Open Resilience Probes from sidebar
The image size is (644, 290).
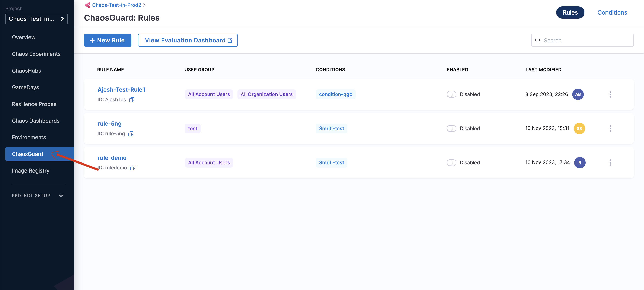click(x=34, y=104)
